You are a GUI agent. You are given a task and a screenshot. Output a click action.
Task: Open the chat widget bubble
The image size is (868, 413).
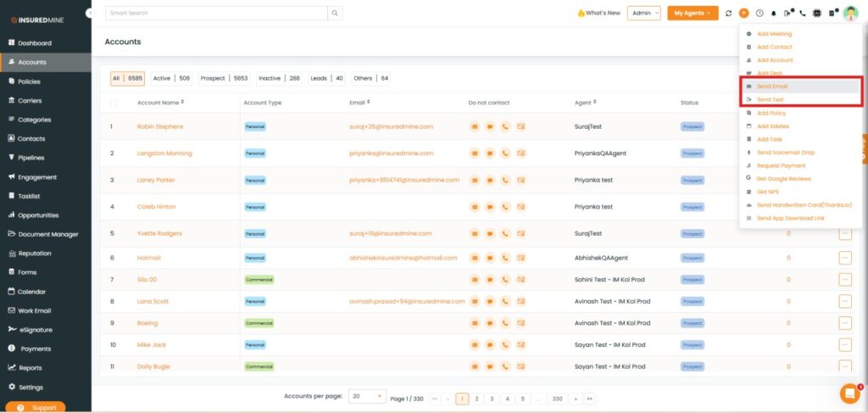(x=849, y=393)
